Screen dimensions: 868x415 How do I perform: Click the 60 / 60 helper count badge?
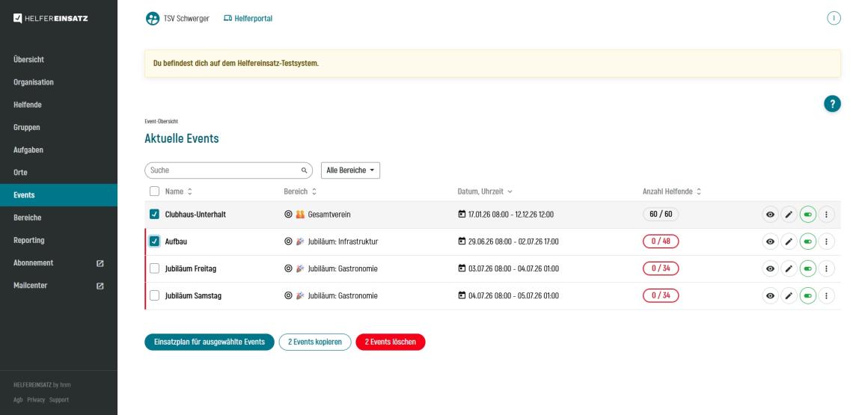click(x=661, y=214)
